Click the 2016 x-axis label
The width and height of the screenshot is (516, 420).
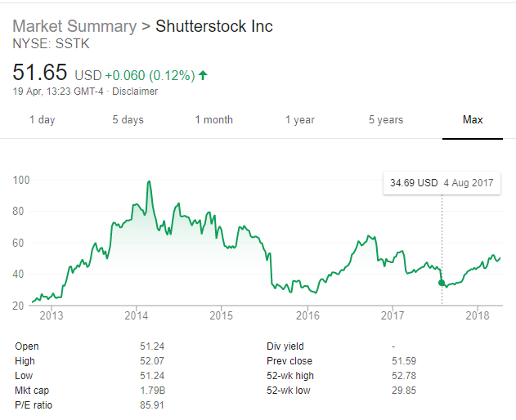point(307,315)
